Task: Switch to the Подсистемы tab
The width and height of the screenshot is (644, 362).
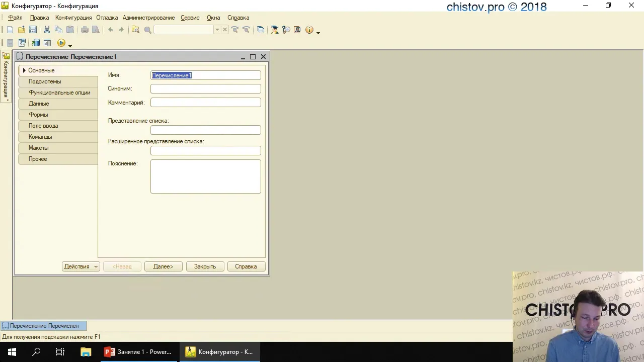Action: click(58, 81)
